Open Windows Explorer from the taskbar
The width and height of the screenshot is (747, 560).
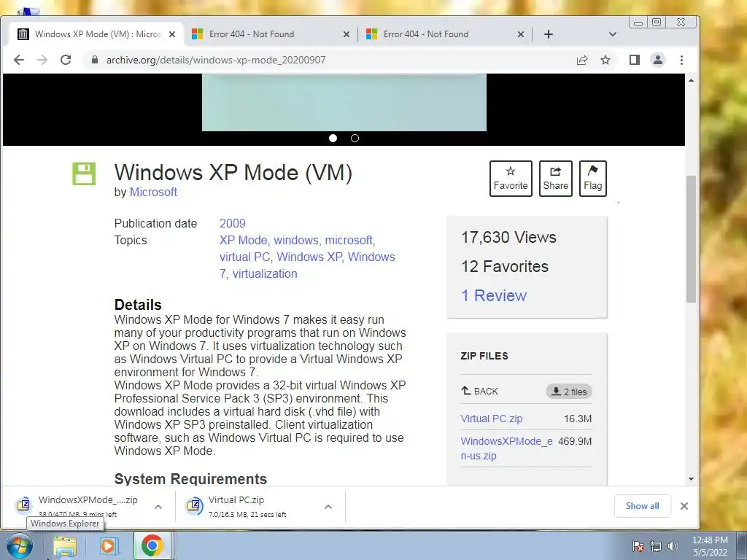click(65, 545)
